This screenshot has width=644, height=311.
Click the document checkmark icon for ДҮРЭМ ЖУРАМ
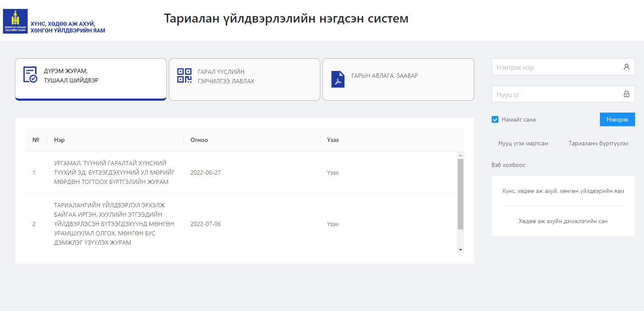(30, 75)
